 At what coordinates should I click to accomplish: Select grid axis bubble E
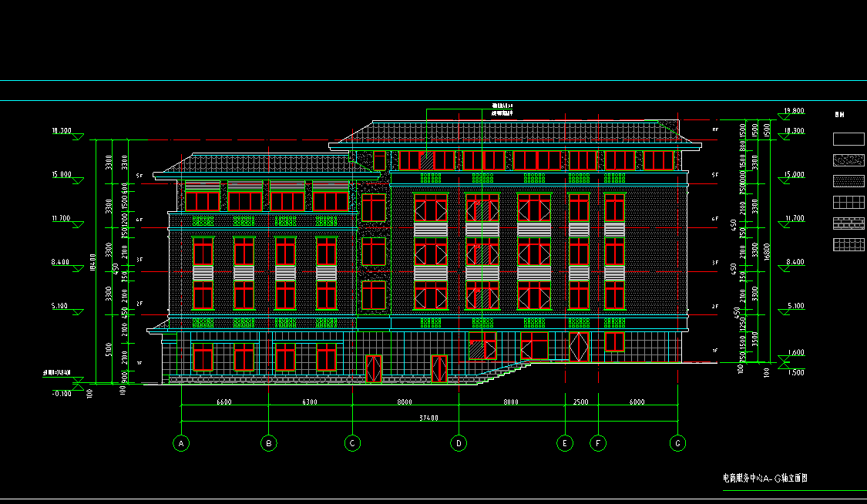coord(565,443)
